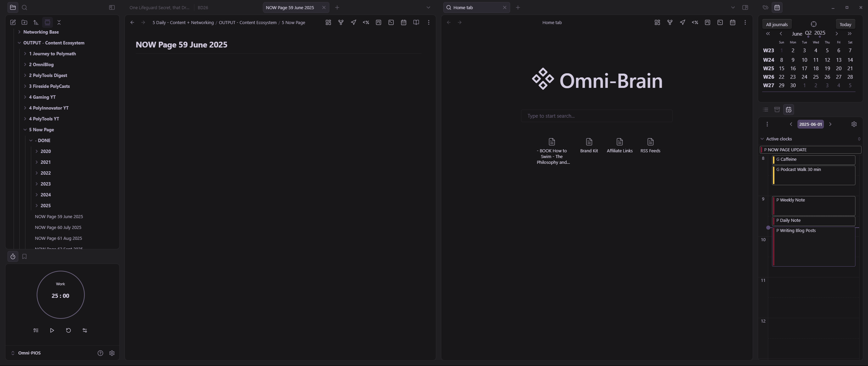The image size is (868, 366).
Task: Open the search icon in left ribbon
Action: tap(24, 7)
